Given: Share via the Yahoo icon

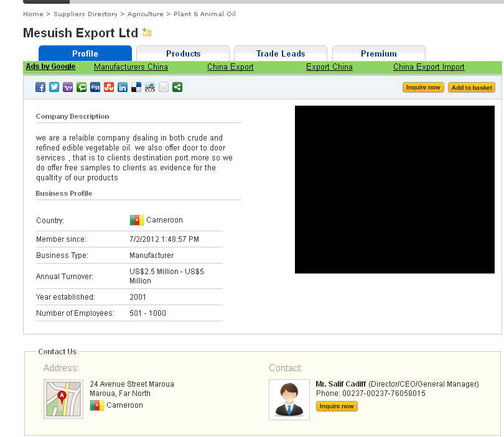Looking at the screenshot, I should tap(68, 88).
